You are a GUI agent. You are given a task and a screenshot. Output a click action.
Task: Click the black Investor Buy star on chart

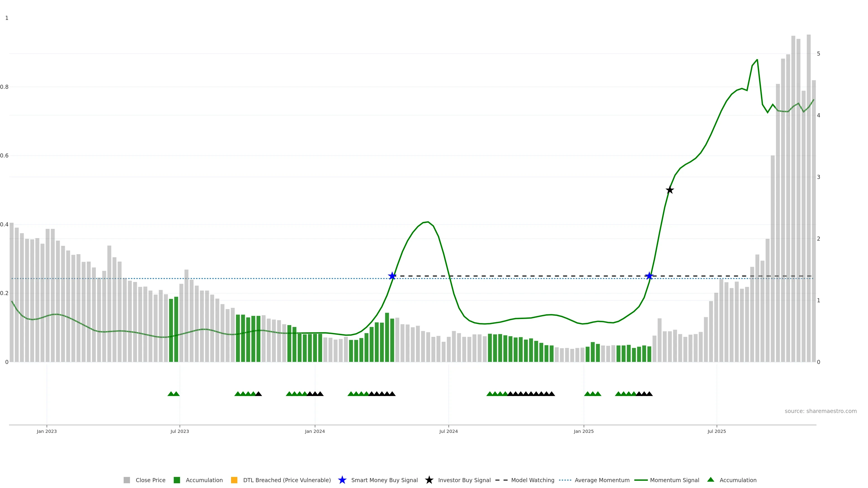(670, 190)
